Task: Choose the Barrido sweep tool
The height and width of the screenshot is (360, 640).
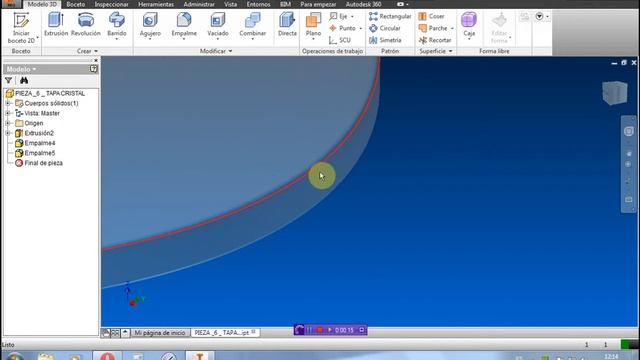Action: tap(117, 25)
